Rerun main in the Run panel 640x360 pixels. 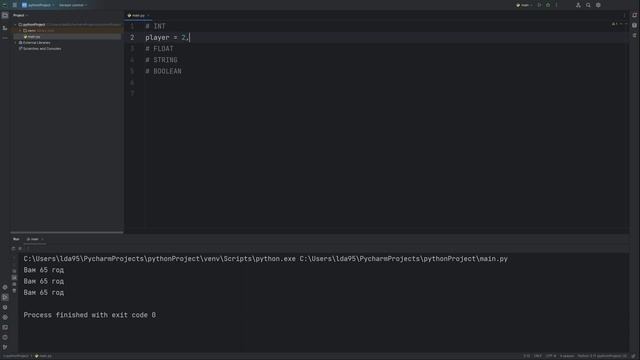[13, 249]
